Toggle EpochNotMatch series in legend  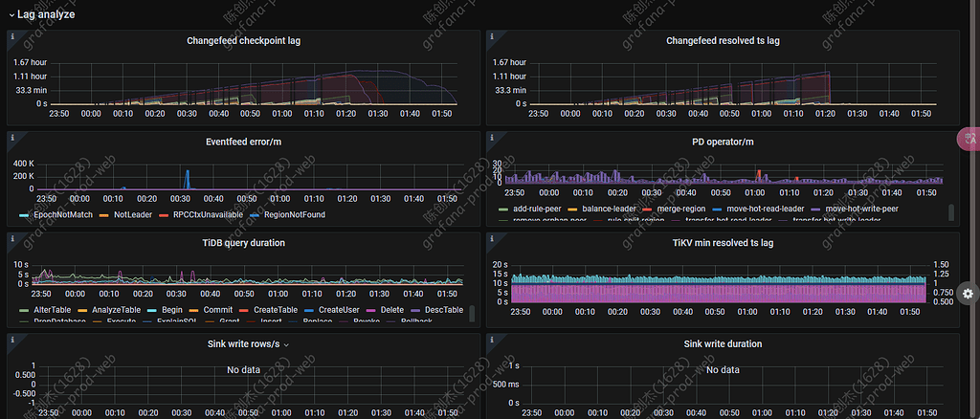coord(62,215)
